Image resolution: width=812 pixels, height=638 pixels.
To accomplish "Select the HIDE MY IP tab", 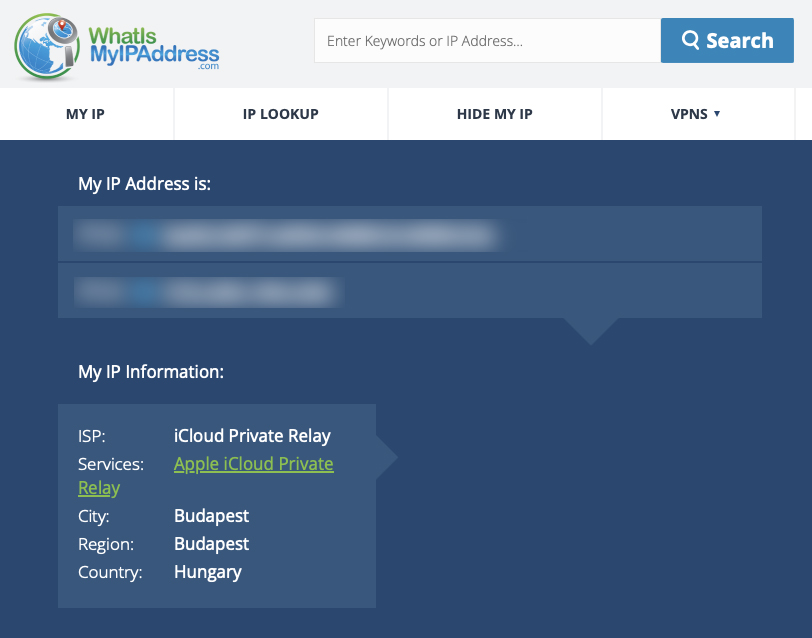I will coord(494,114).
